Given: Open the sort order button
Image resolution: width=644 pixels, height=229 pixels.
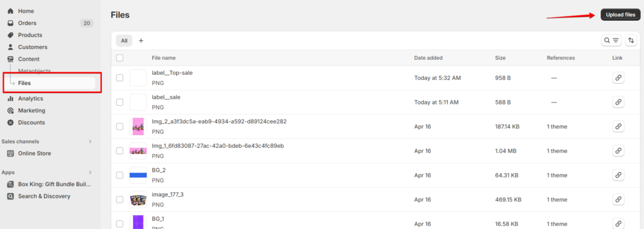Looking at the screenshot, I should pyautogui.click(x=631, y=40).
